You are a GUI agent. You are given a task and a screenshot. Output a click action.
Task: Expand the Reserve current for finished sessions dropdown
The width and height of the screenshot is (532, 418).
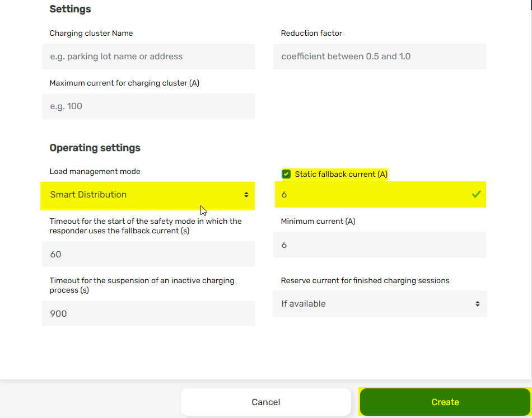point(379,304)
